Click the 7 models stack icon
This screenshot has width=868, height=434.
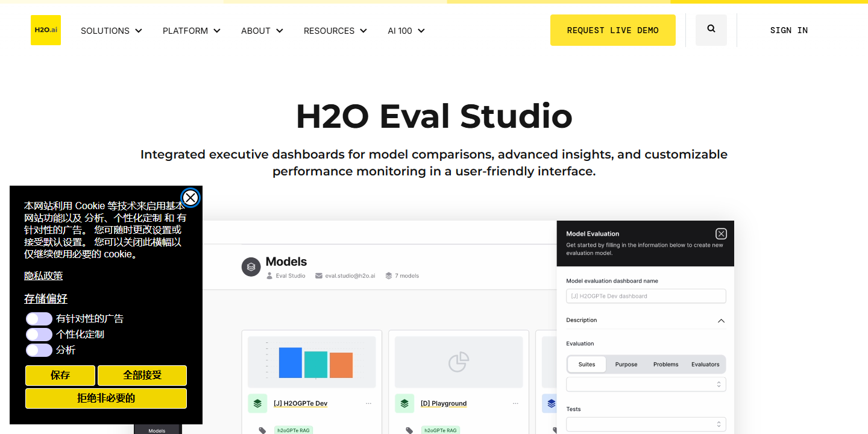[x=389, y=276]
